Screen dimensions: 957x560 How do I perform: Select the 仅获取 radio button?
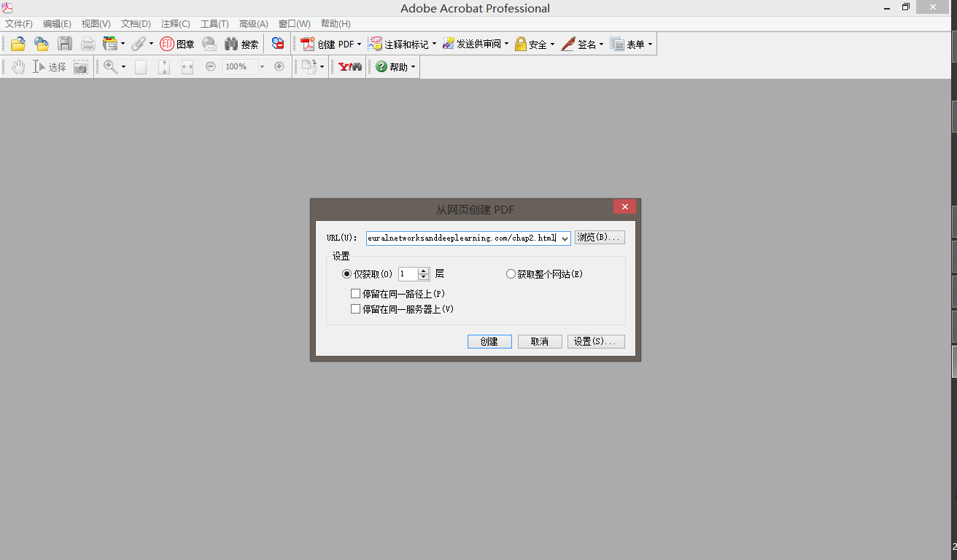tap(346, 274)
